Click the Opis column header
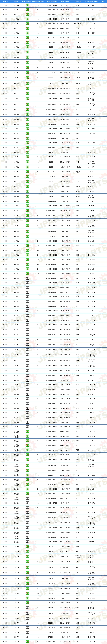Image resolution: width=107 pixels, height=644 pixels. [x=103, y=2]
